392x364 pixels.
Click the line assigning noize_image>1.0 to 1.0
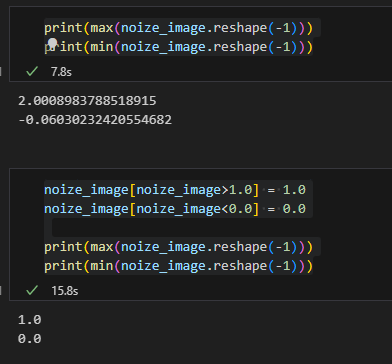pos(175,190)
